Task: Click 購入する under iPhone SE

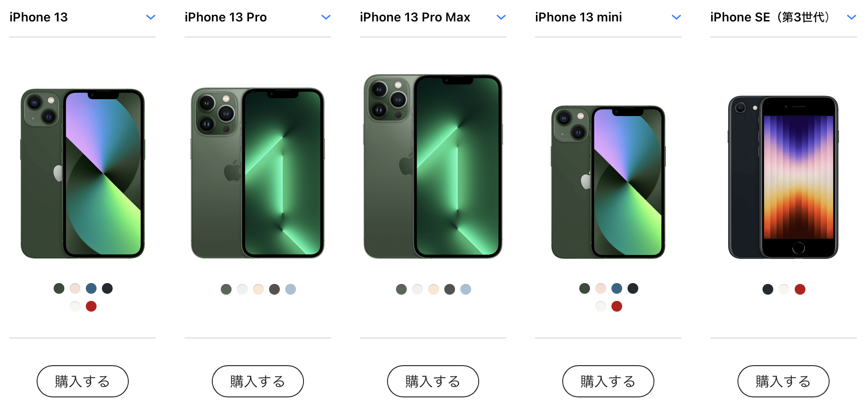Action: click(x=784, y=381)
